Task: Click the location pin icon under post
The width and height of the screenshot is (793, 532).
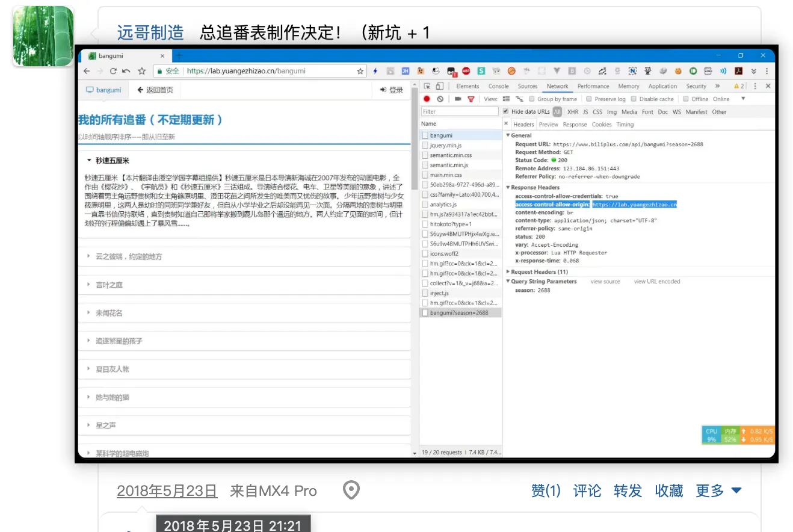Action: [351, 490]
